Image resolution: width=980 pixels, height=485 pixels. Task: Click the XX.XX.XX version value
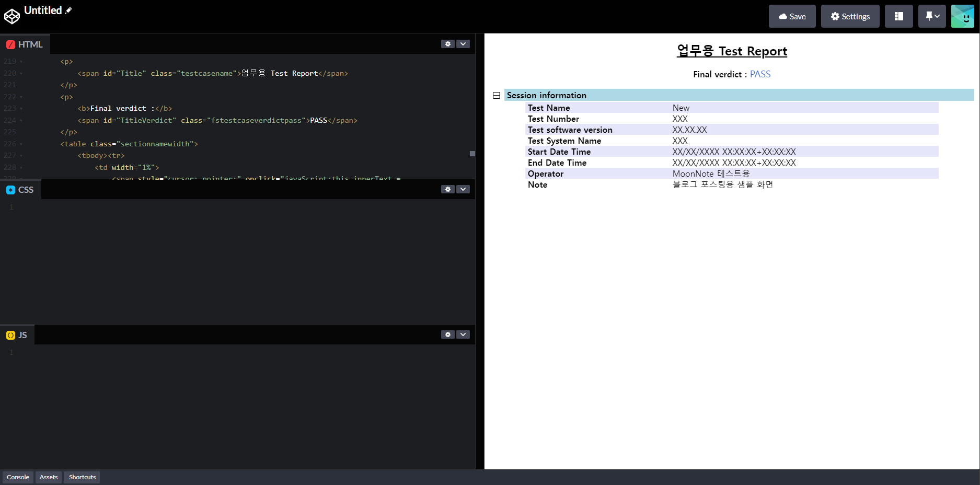[x=689, y=130]
